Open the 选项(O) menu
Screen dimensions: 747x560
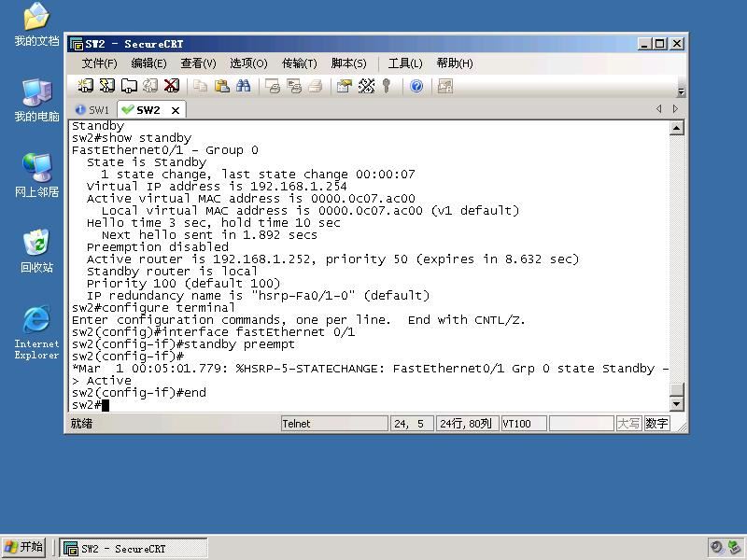tap(248, 63)
